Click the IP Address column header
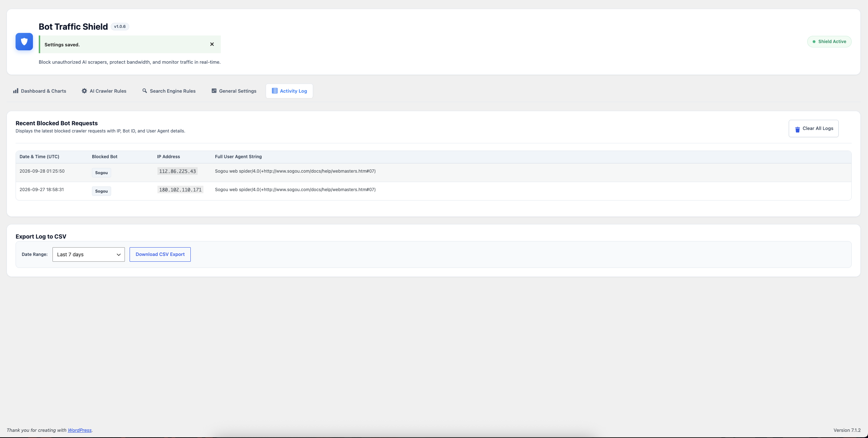 [168, 157]
